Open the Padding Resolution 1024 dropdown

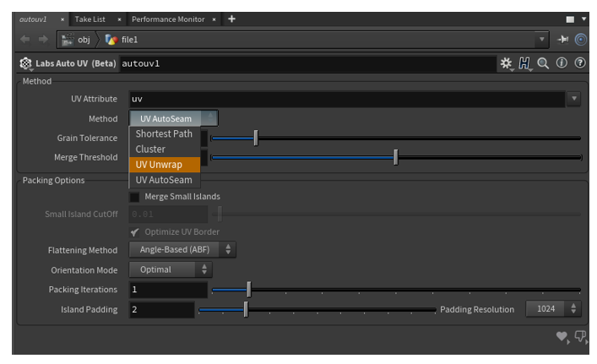(x=553, y=309)
